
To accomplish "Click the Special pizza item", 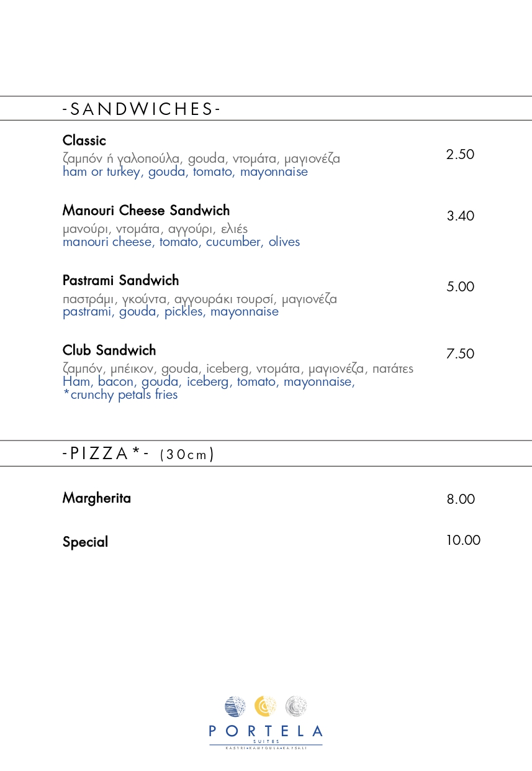I will tap(85, 542).
